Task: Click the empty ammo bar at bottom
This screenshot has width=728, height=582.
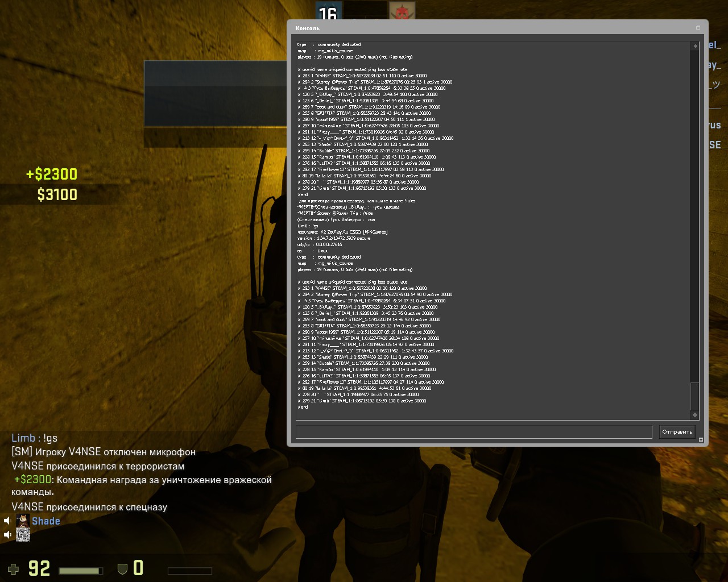Action: (x=189, y=571)
